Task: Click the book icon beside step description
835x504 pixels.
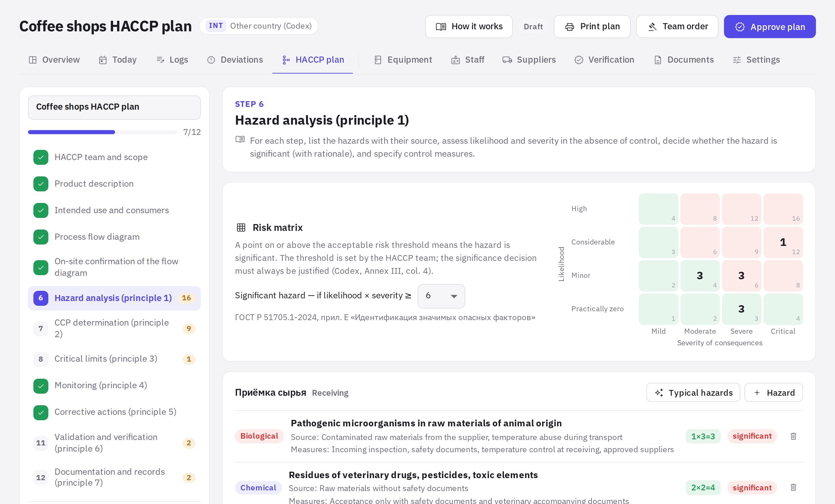Action: coord(240,139)
